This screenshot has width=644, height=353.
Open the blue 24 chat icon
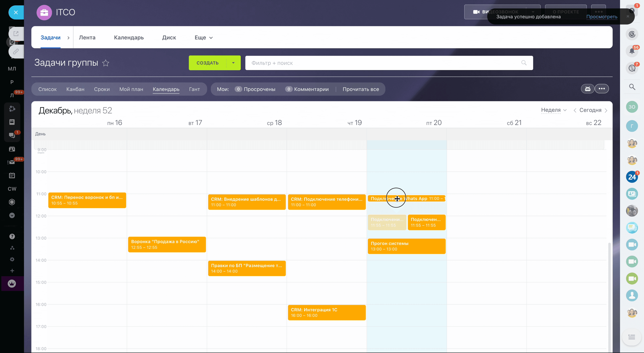[x=632, y=177]
